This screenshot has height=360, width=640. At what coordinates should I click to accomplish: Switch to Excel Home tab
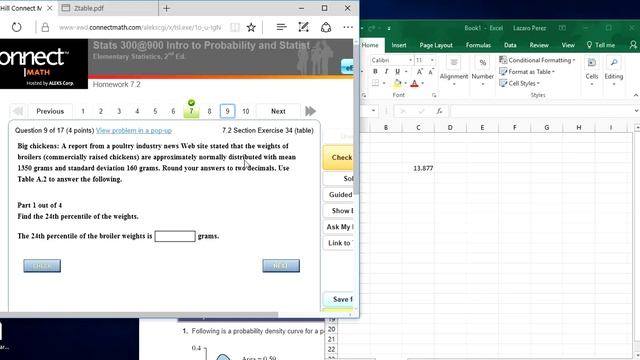(x=370, y=45)
